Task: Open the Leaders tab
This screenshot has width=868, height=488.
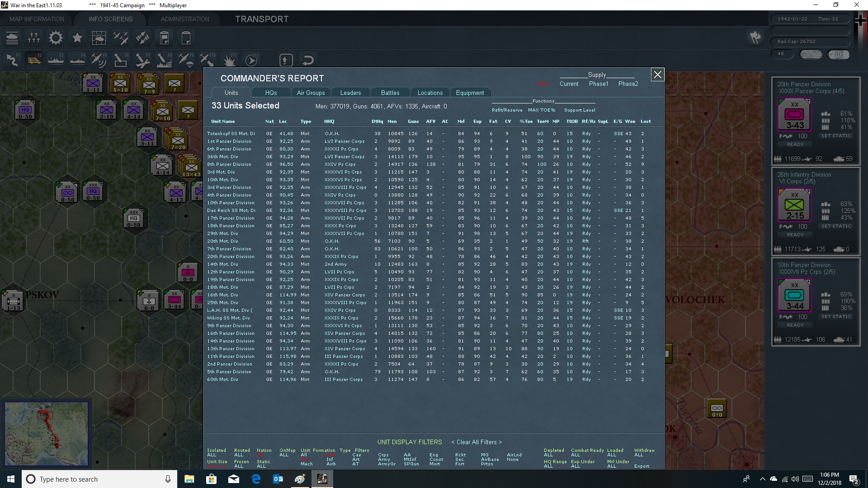Action: [x=350, y=93]
